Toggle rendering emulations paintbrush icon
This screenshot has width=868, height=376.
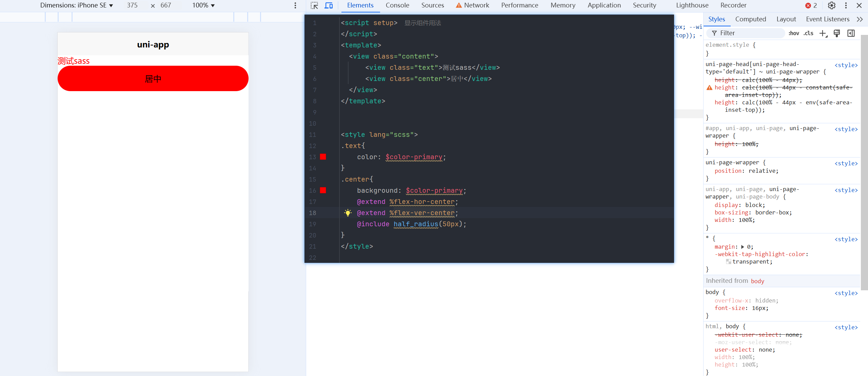[837, 33]
